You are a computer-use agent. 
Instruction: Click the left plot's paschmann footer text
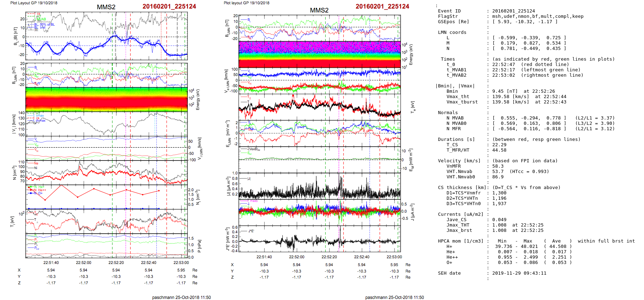click(x=181, y=297)
